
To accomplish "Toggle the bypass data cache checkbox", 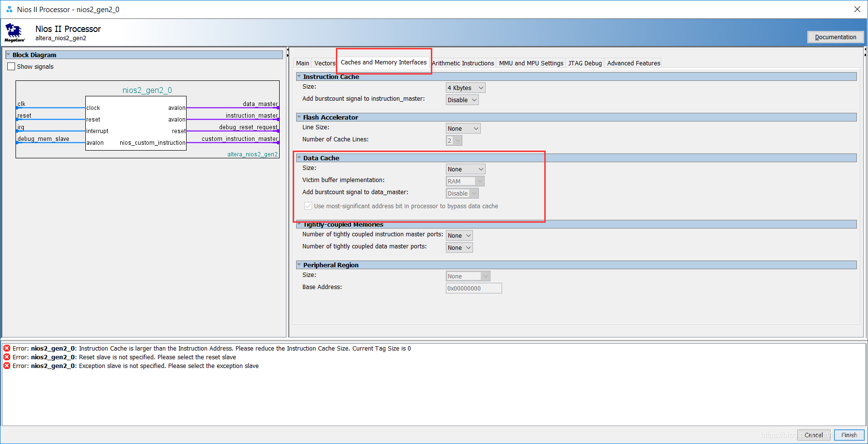I will (x=308, y=206).
